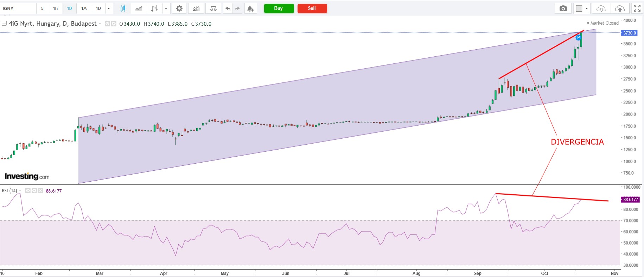Open chart properties gear in top toolbar
644x277 pixels.
click(179, 8)
